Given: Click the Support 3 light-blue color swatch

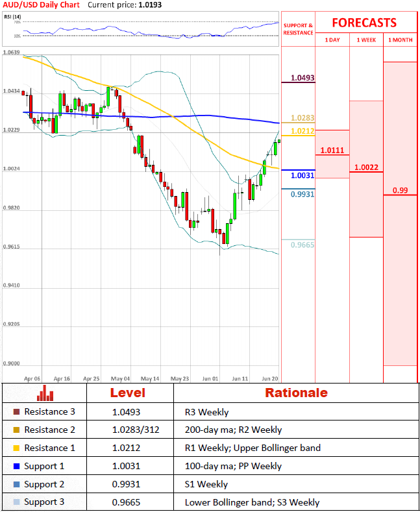Looking at the screenshot, I should click(x=17, y=502).
